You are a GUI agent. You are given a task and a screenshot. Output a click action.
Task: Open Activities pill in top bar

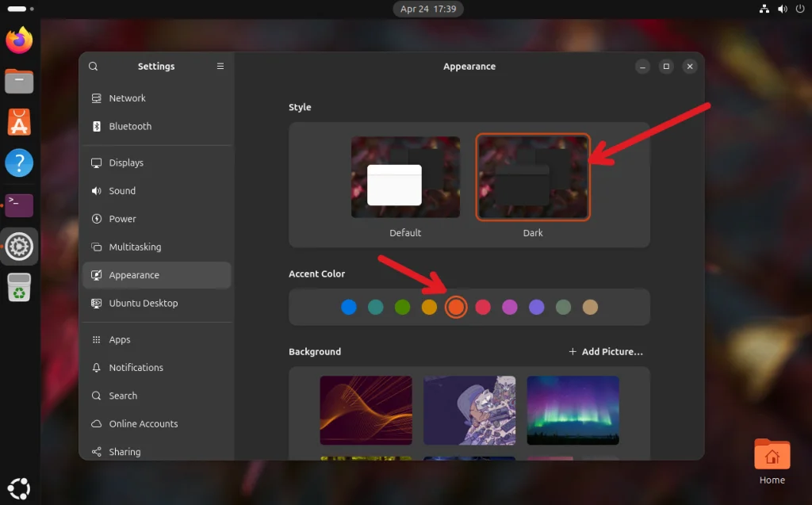click(x=20, y=9)
